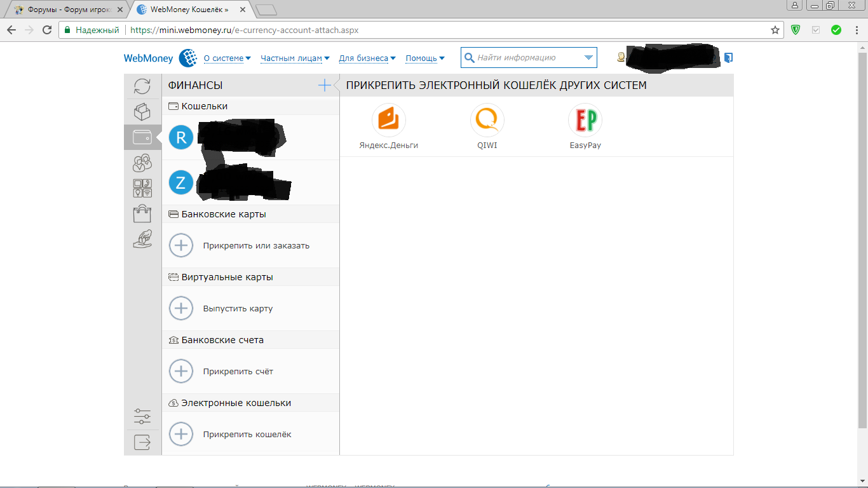Select the QIWI wallet icon
Image resolution: width=868 pixels, height=488 pixels.
click(x=487, y=120)
